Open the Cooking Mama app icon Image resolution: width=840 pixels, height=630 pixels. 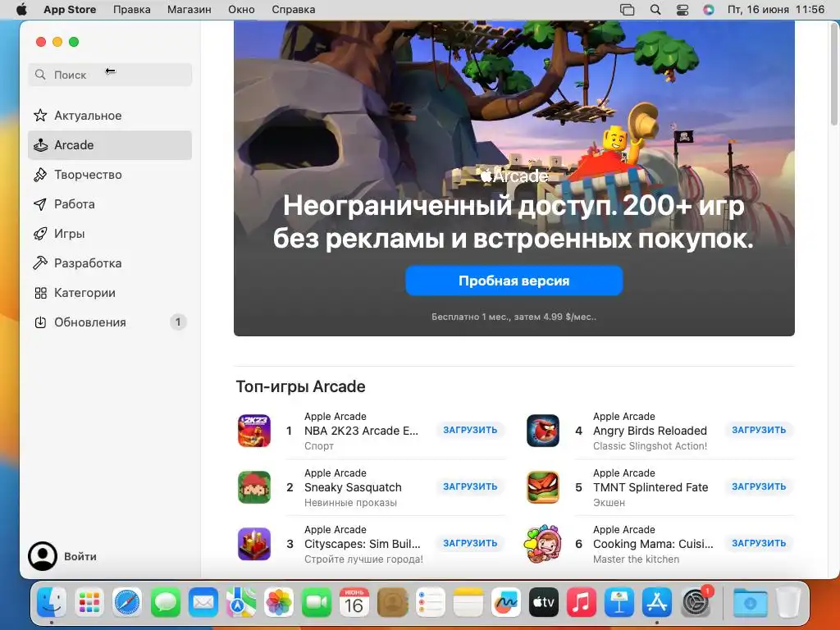(x=543, y=544)
